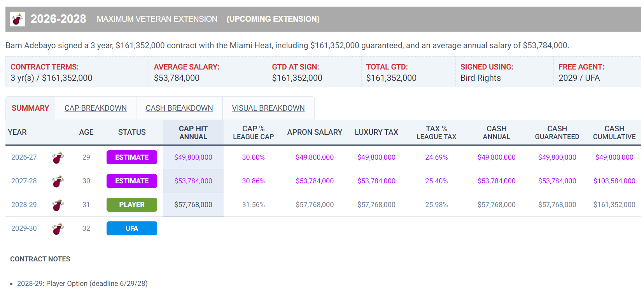
Task: Click the 2028-29 cap hit $57,768,000
Action: click(x=193, y=205)
